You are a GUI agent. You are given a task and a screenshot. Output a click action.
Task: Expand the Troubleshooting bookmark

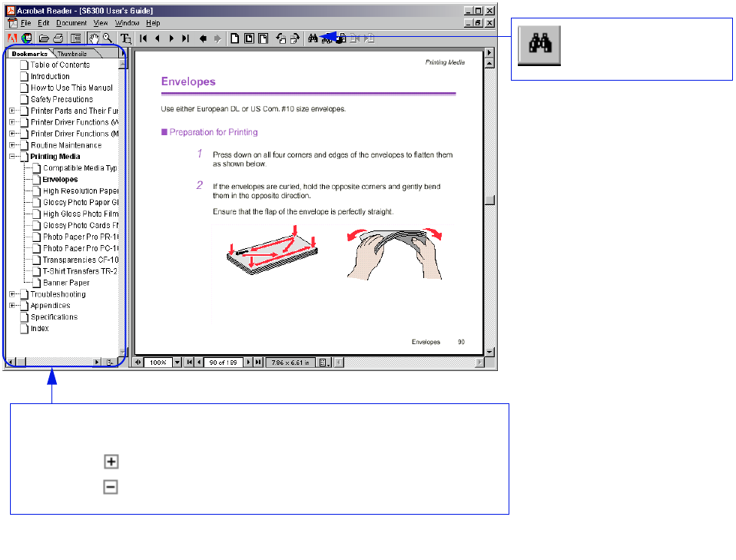point(12,294)
